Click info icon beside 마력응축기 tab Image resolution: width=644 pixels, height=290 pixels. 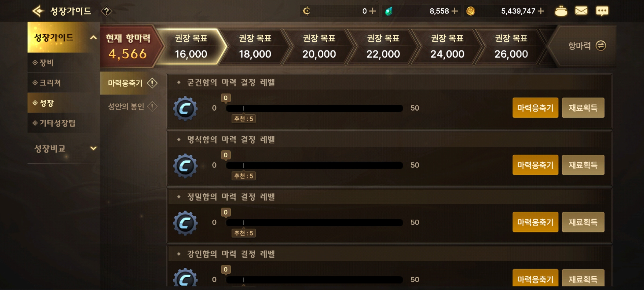pyautogui.click(x=152, y=83)
